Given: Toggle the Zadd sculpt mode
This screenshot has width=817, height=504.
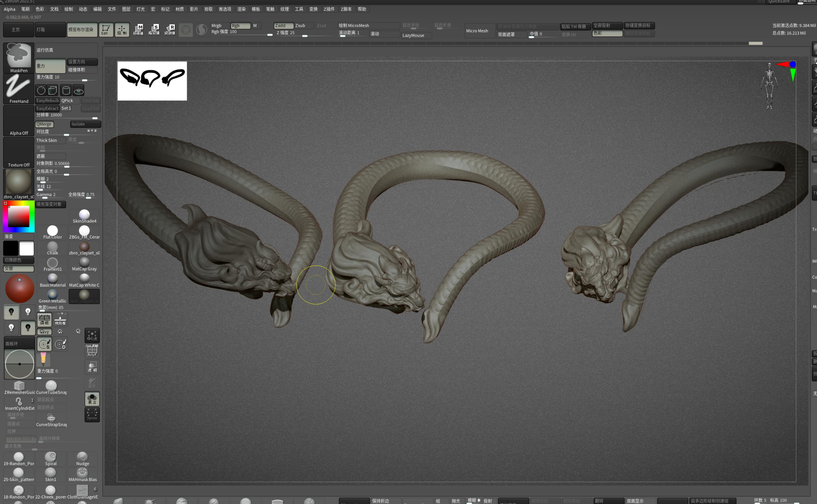Looking at the screenshot, I should pos(283,26).
